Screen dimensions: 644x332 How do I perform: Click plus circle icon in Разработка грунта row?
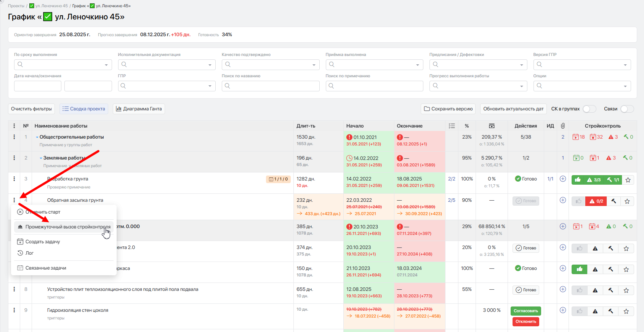point(563,179)
